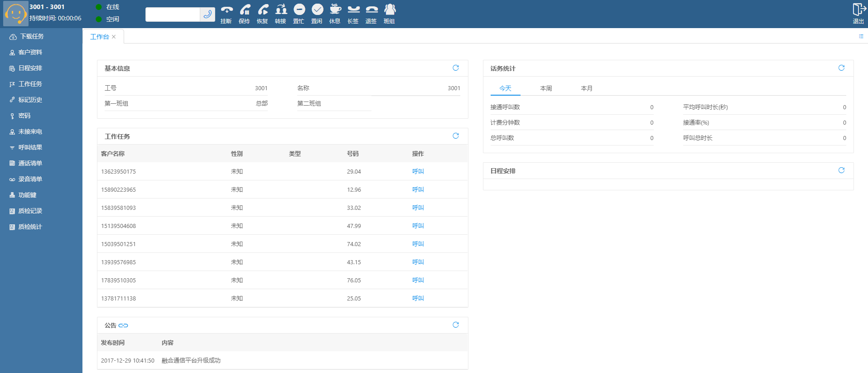Viewport: 868px width, 373px height.
Task: Refresh the 话务统计 panel
Action: coord(841,68)
